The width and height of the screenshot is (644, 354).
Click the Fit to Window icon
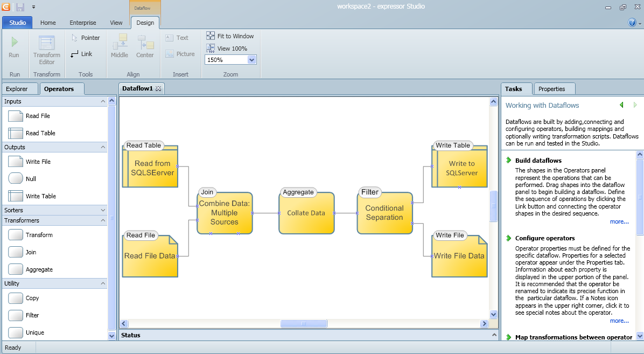click(211, 36)
